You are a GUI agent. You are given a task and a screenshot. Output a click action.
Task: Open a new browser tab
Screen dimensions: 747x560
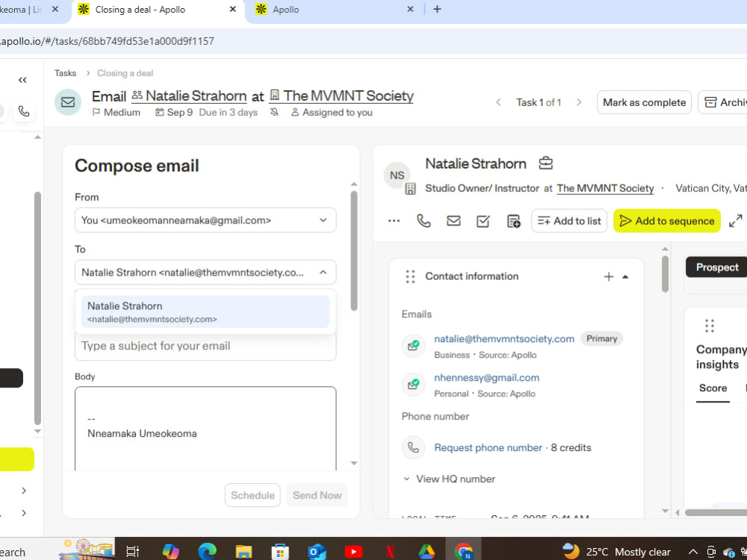[x=437, y=9]
